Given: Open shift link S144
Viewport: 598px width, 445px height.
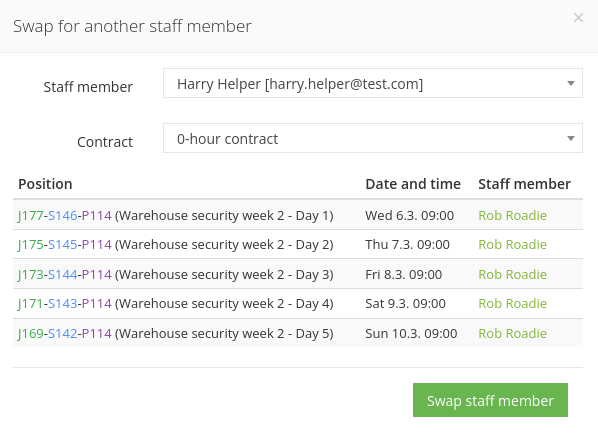Looking at the screenshot, I should click(x=63, y=275).
